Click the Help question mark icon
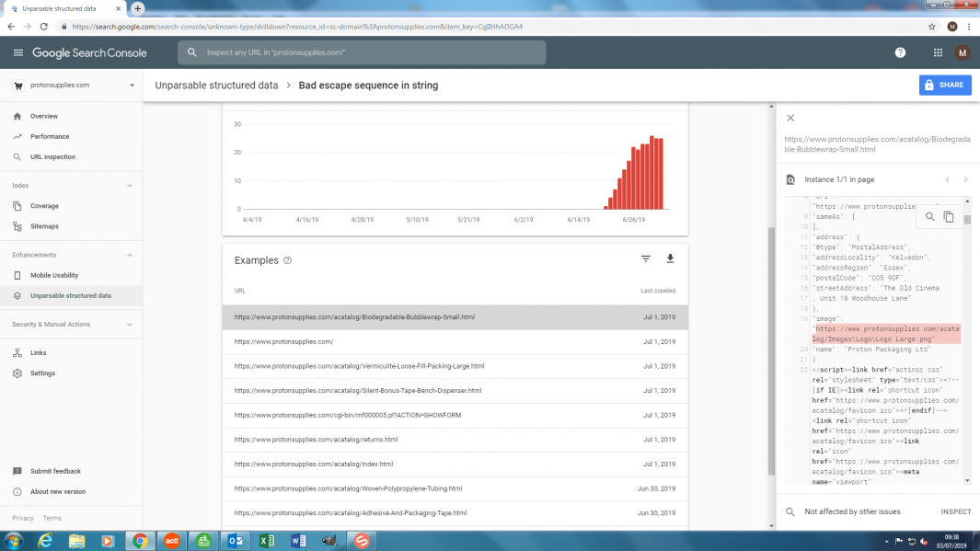 [900, 52]
